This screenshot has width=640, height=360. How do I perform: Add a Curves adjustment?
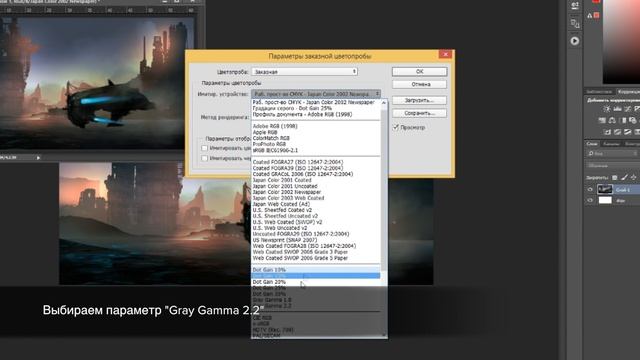627,109
